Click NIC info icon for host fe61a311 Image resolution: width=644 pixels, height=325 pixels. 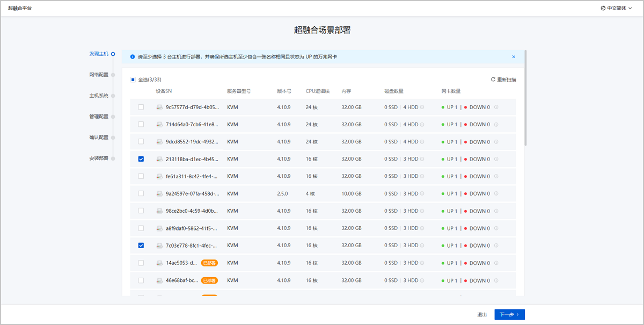[x=496, y=176]
